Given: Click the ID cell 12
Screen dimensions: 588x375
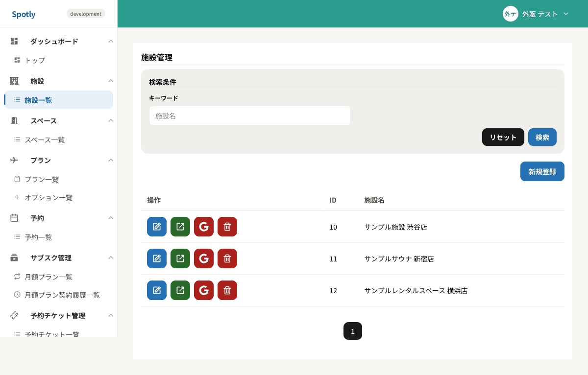Looking at the screenshot, I should pos(333,291).
